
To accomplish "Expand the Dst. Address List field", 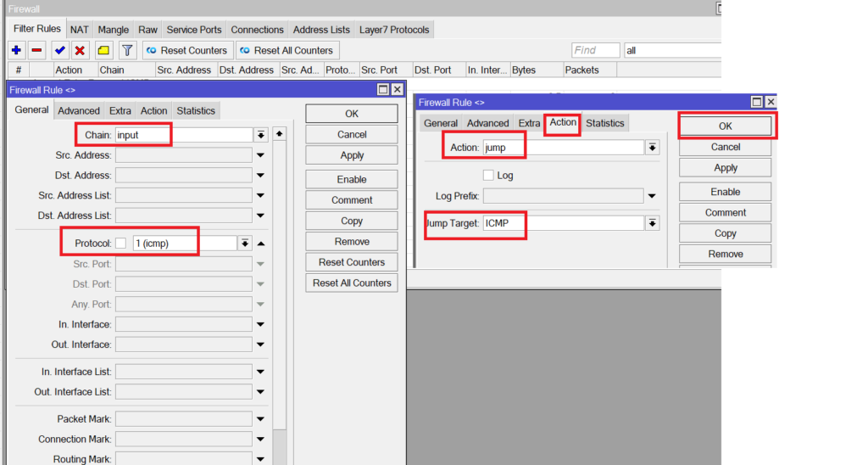I will (260, 215).
